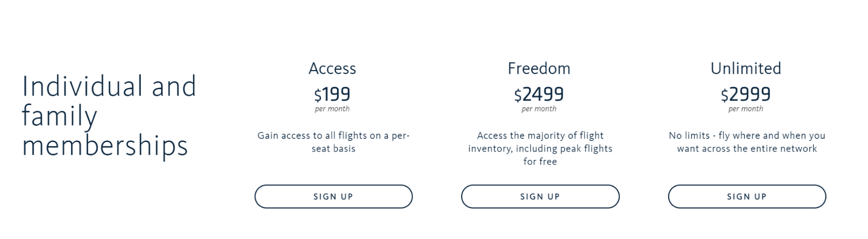Click the Unlimited plan title
Screen dimensions: 868x239
pos(746,69)
